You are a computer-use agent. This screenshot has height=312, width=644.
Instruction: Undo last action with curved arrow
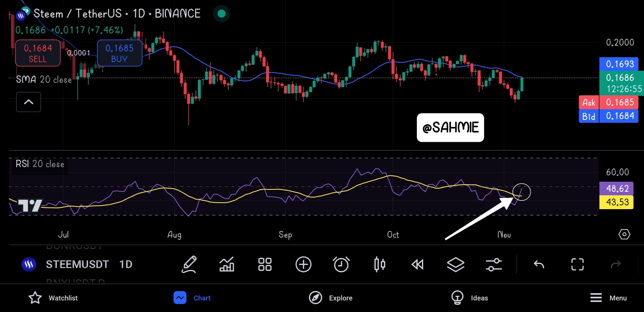point(539,264)
